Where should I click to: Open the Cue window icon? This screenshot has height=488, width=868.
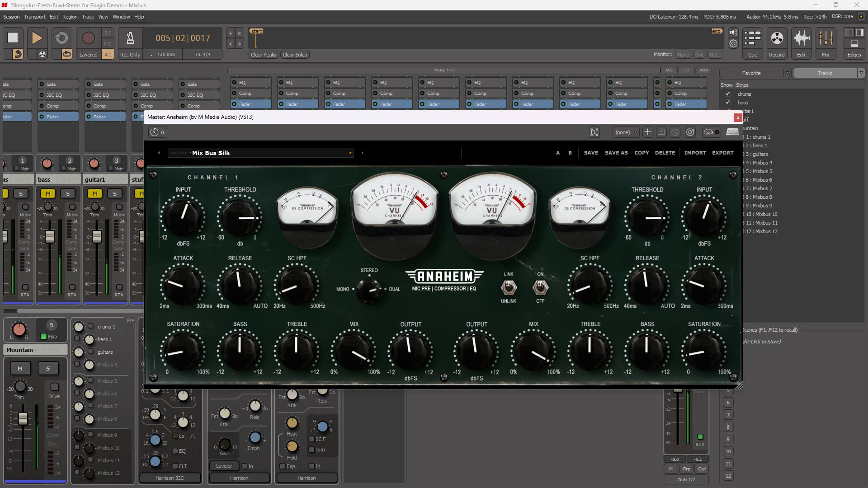click(752, 38)
